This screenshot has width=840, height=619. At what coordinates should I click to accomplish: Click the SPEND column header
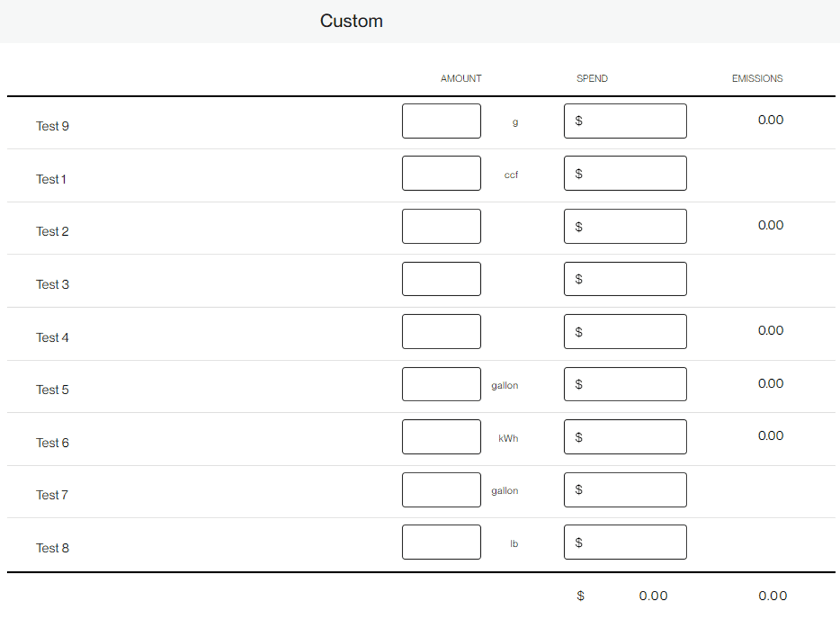pos(592,79)
